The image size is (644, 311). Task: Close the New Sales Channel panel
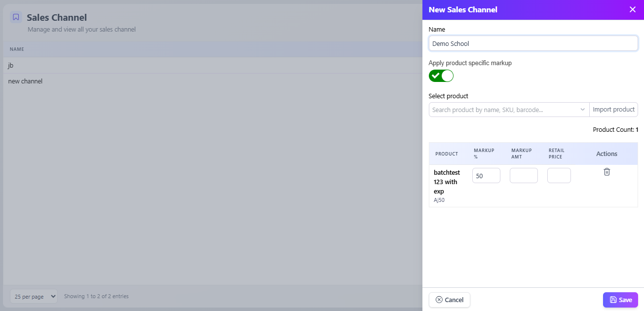(632, 9)
